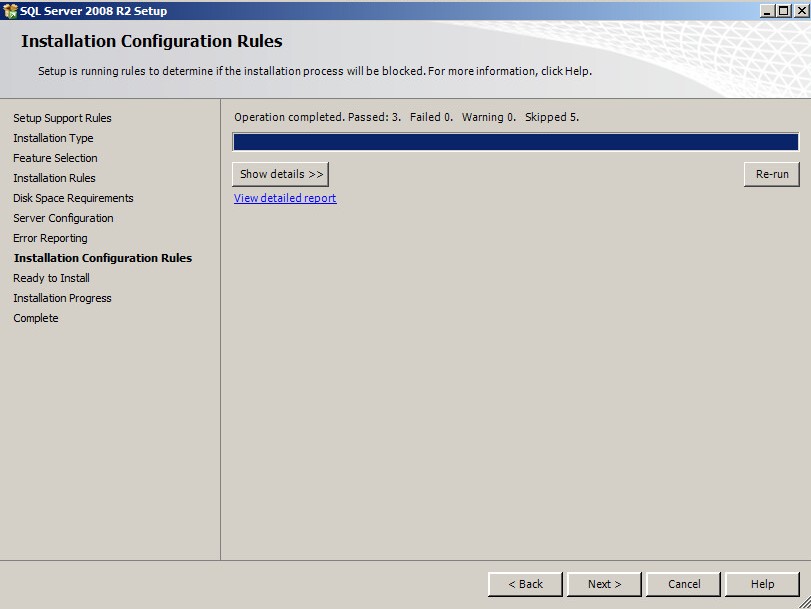Select Installation Progress step

[x=62, y=298]
